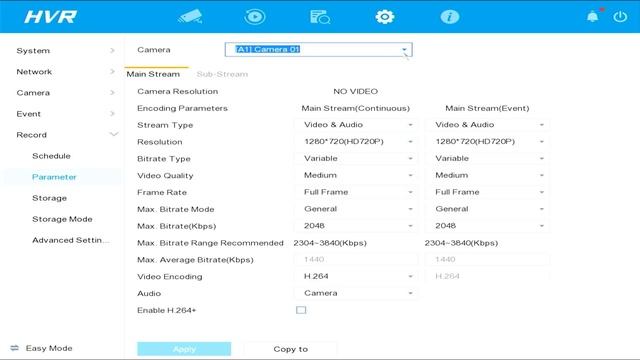Open the Camera selection dropdown

318,49
